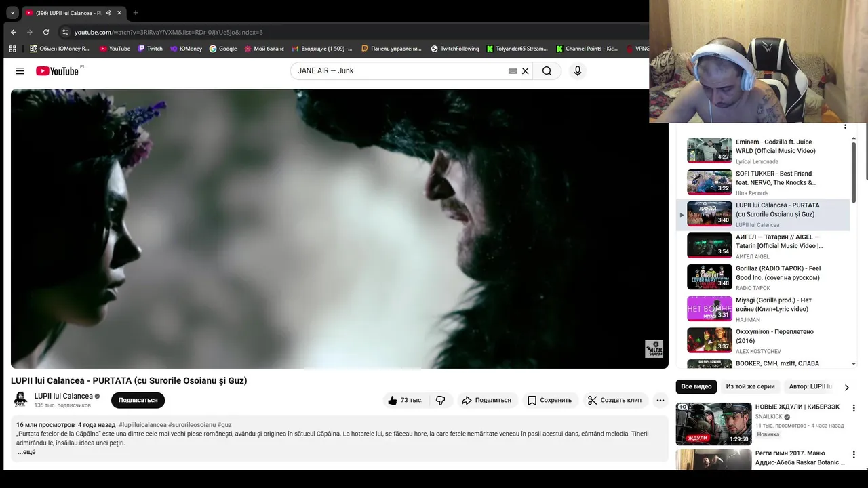Open the YouTube hamburger guide menu
The width and height of the screenshot is (868, 488).
point(20,71)
